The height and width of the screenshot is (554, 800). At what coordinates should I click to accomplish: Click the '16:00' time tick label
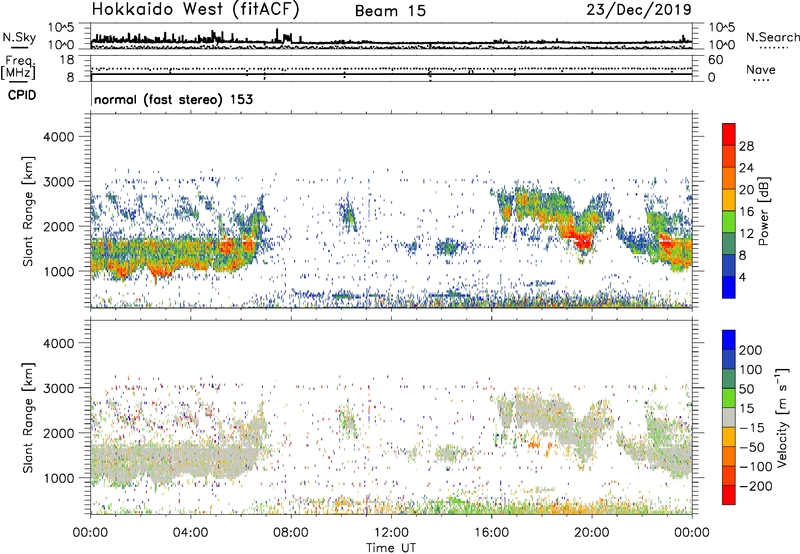(x=491, y=533)
